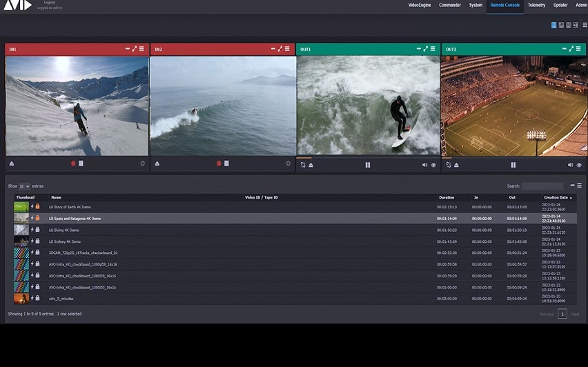
Task: Open the Show entries count dropdown
Action: pos(24,186)
